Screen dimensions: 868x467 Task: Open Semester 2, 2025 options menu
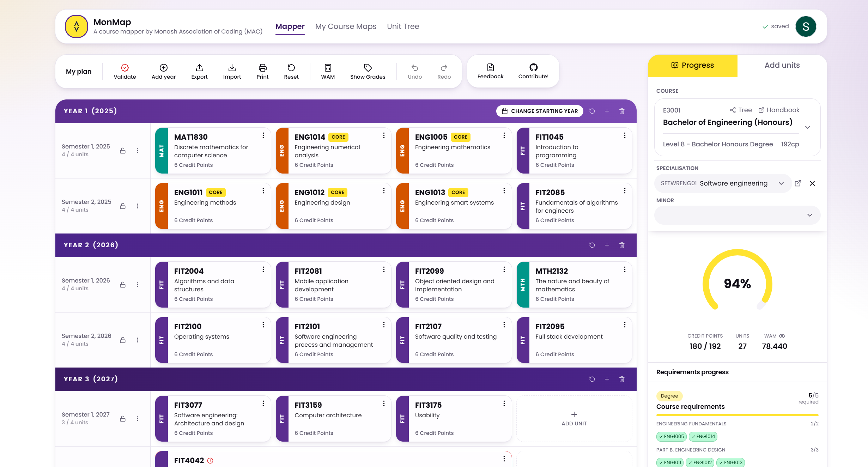[138, 206]
